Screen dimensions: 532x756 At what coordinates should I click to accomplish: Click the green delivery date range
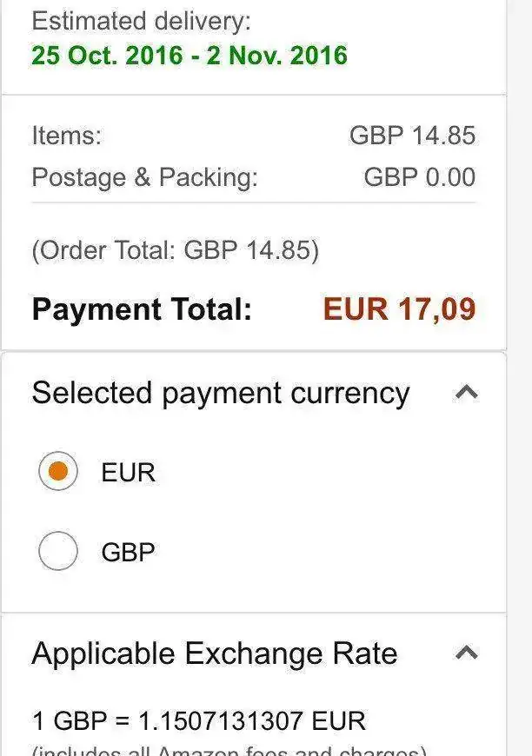point(189,56)
